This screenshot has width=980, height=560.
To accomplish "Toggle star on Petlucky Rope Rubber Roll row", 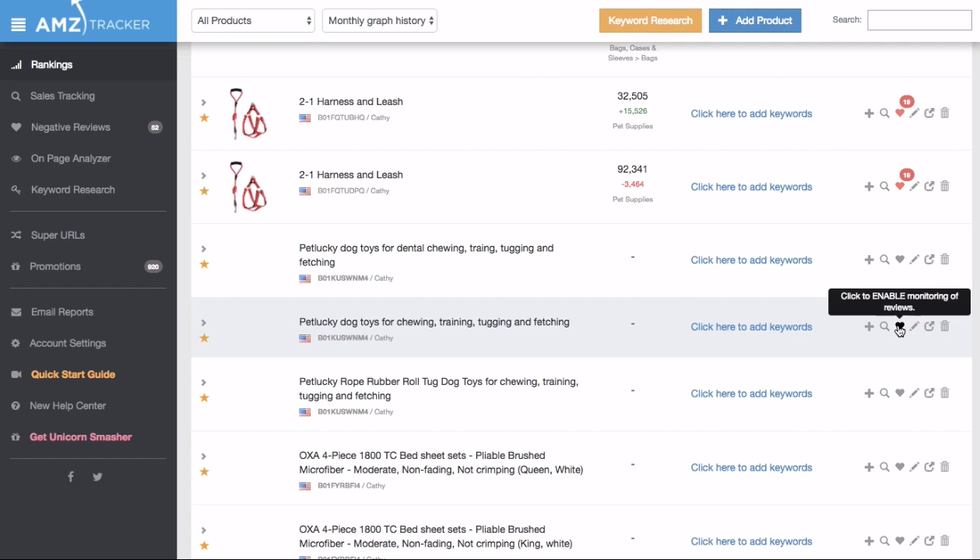I will point(204,398).
